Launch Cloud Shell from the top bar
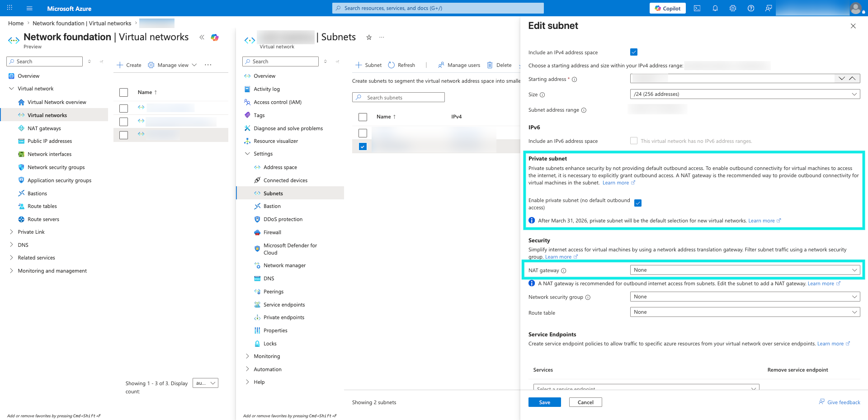Screen dimensions: 868x420 pyautogui.click(x=697, y=8)
